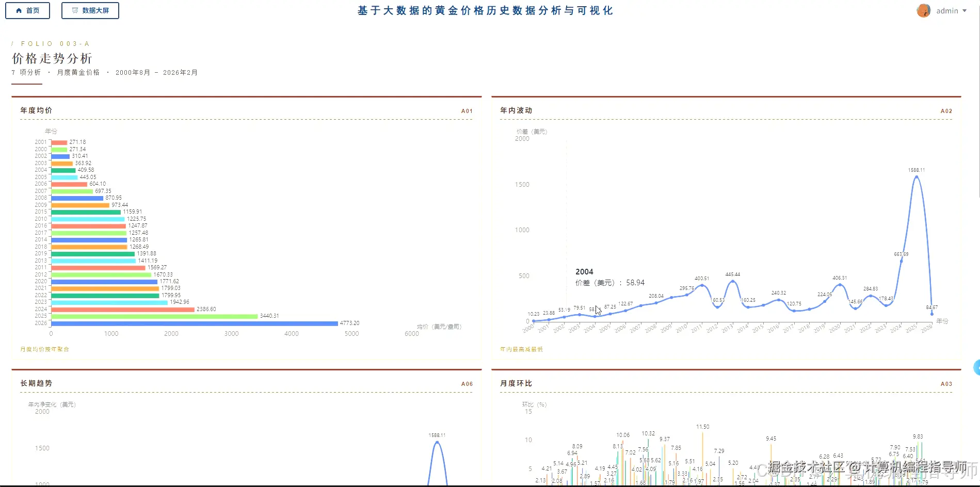Open the 数据大屏 data screen button
This screenshot has height=487, width=980.
[90, 10]
